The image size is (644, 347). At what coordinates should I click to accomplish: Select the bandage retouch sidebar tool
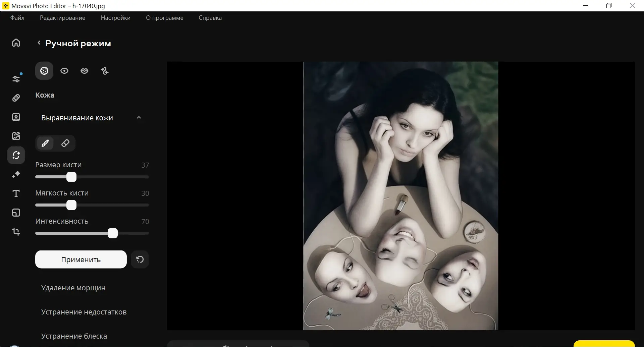pos(16,98)
